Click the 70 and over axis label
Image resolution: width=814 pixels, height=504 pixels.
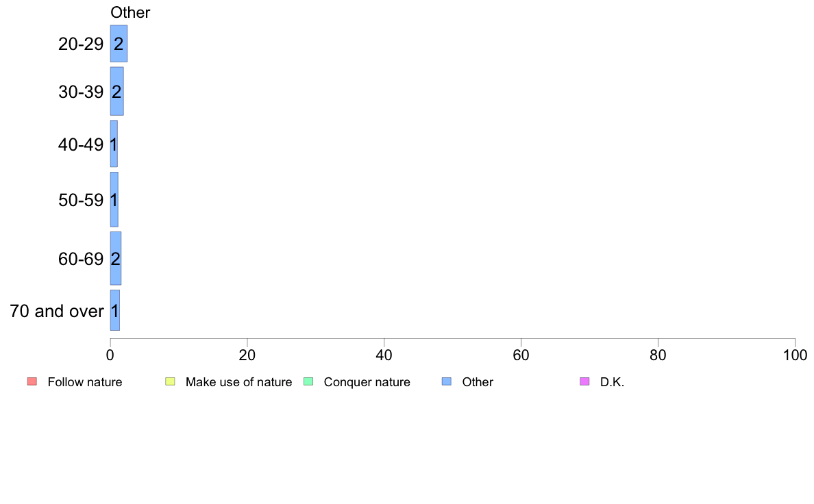[x=57, y=311]
